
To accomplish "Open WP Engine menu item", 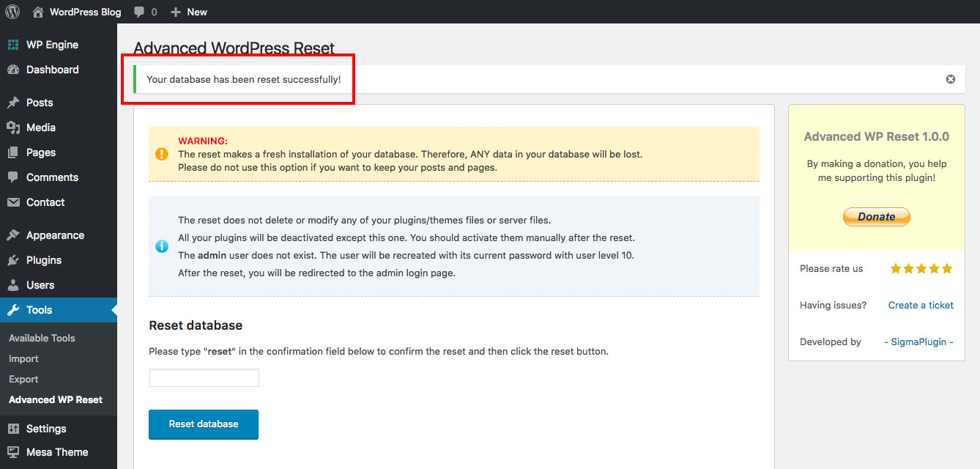I will [52, 45].
